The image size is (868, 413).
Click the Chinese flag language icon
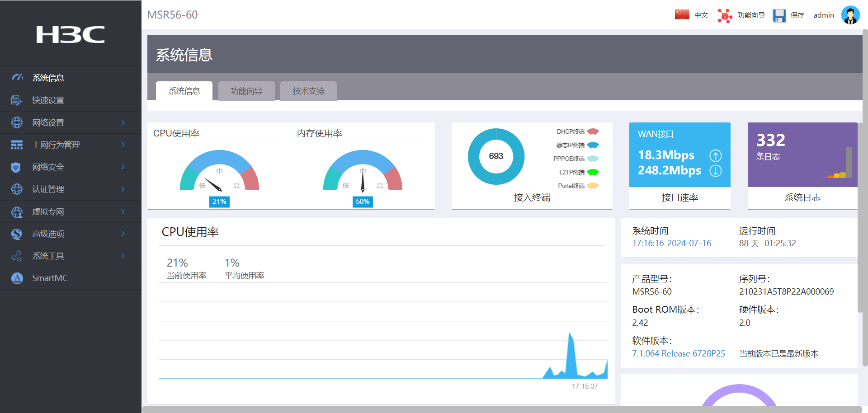(x=682, y=14)
